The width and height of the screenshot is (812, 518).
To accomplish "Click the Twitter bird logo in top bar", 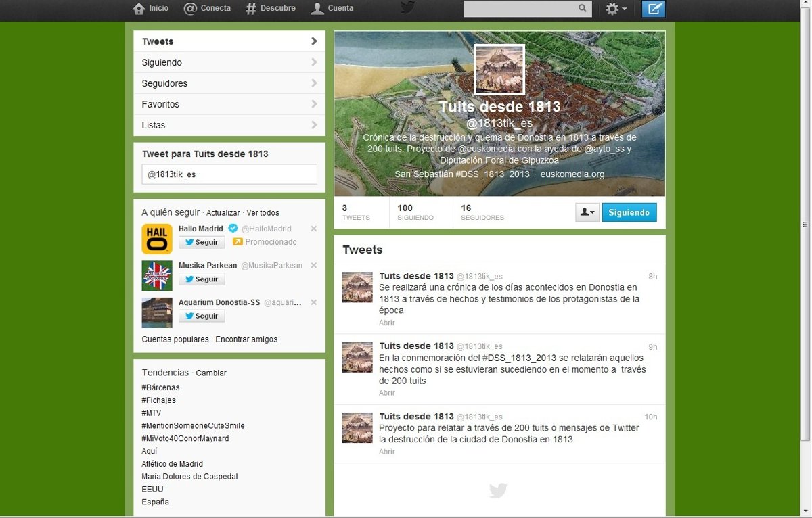I will (x=407, y=7).
